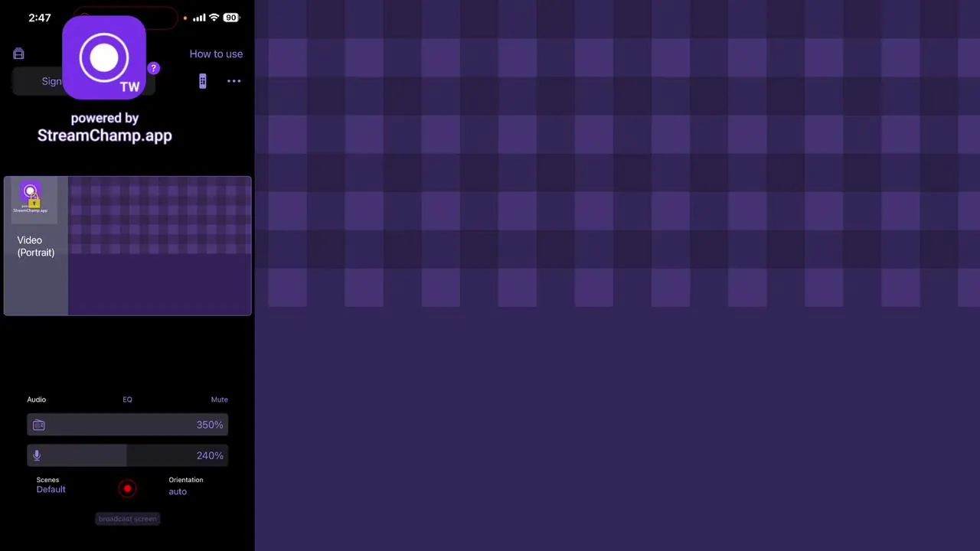Open the EQ settings
This screenshot has width=980, height=551.
pos(127,399)
